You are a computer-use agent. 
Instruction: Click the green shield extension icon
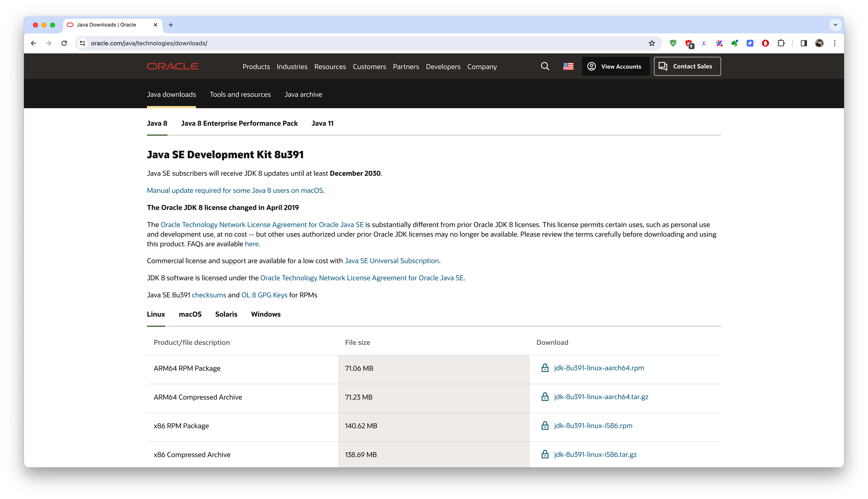tap(673, 43)
